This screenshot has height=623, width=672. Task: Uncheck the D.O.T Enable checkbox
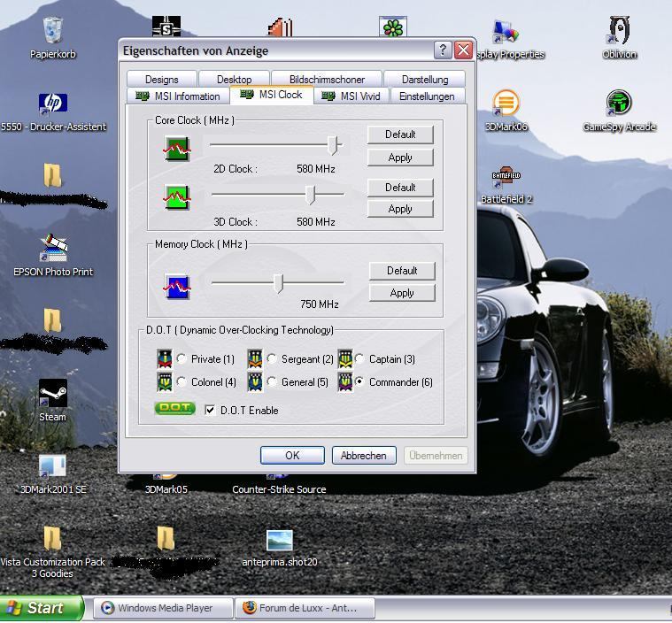(210, 410)
